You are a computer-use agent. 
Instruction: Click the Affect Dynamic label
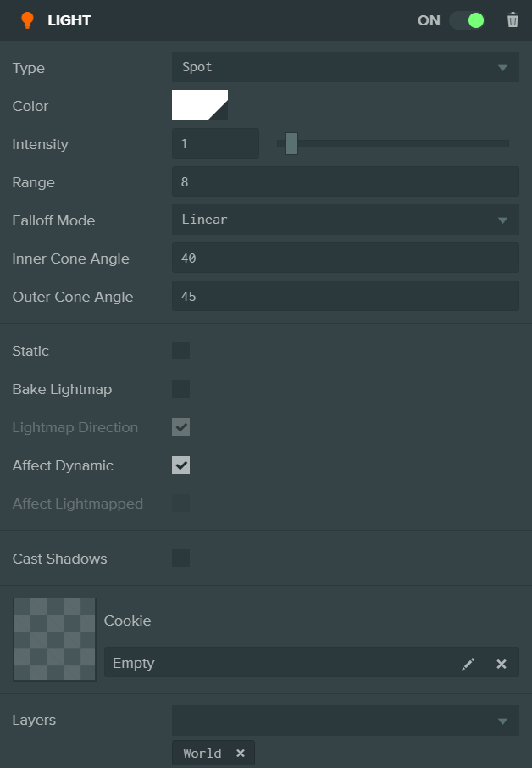click(x=63, y=465)
